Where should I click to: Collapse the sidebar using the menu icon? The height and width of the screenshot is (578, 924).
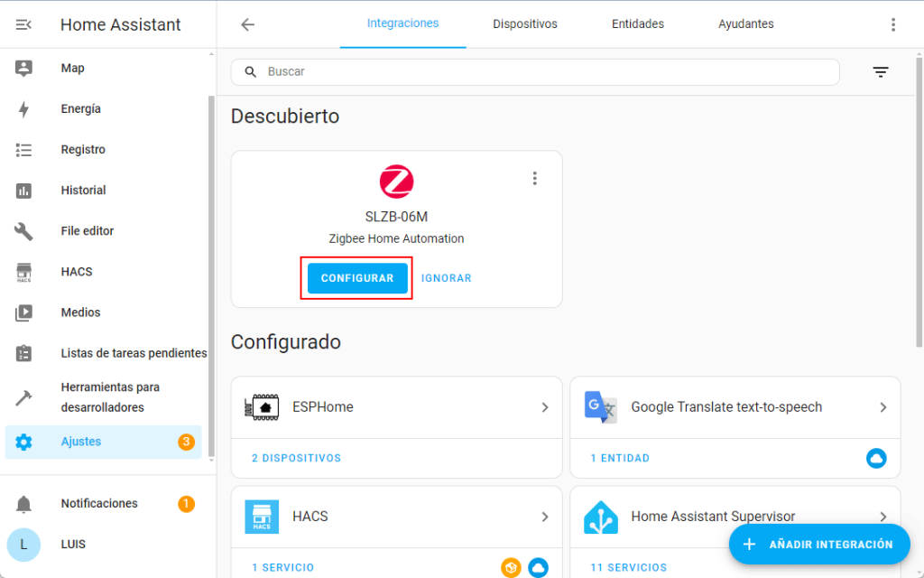pyautogui.click(x=23, y=25)
